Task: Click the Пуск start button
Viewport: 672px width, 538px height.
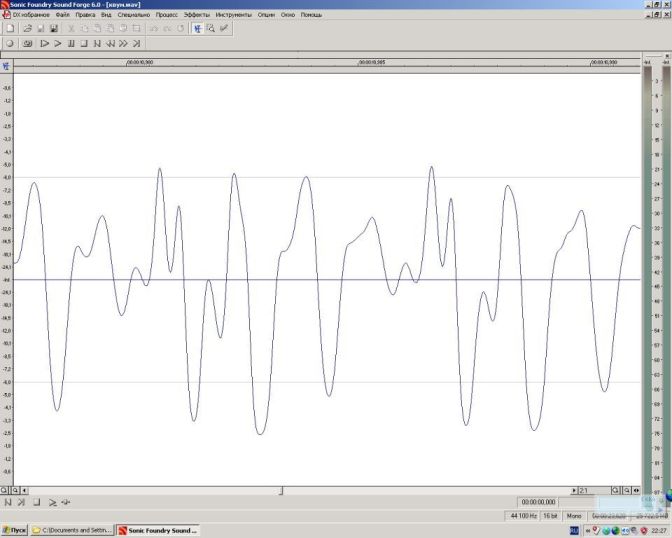Action: pos(14,530)
